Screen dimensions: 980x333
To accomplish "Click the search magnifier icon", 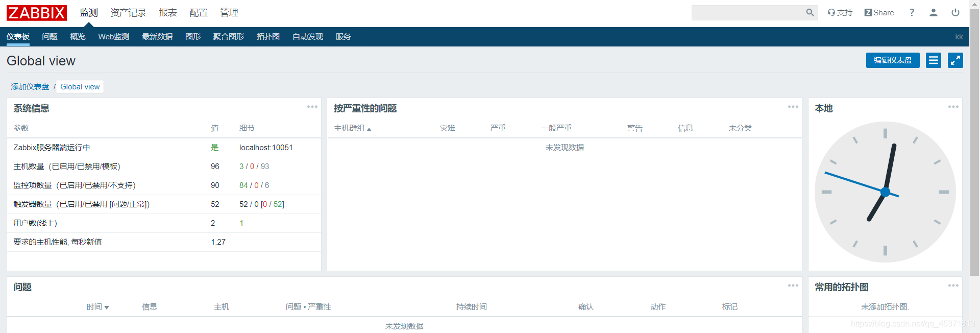I will [x=810, y=13].
